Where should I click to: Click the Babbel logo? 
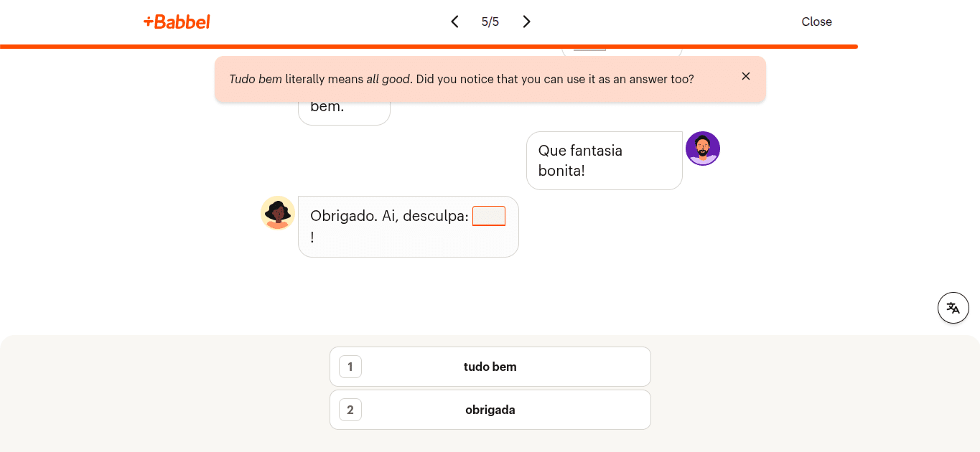pos(177,22)
